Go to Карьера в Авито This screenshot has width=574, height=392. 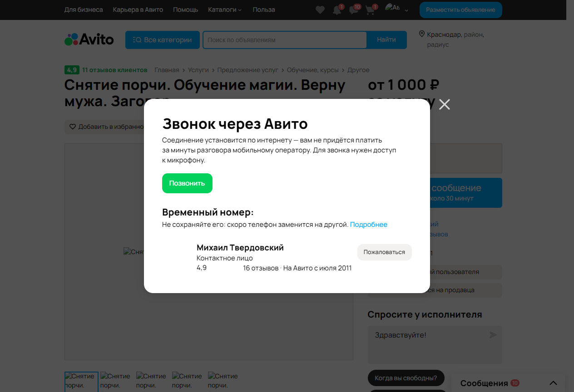coord(138,10)
